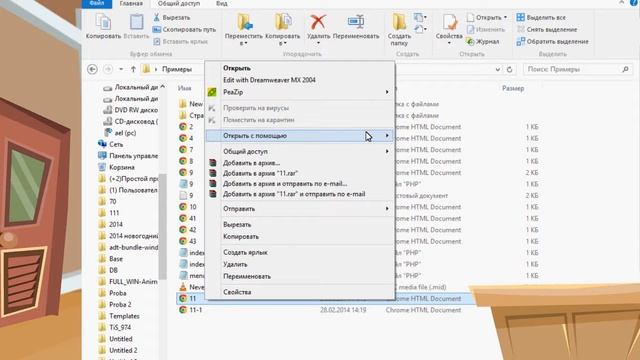Viewport: 640px width, 360px height.
Task: Sort by the Размер column header
Action: pyautogui.click(x=513, y=88)
